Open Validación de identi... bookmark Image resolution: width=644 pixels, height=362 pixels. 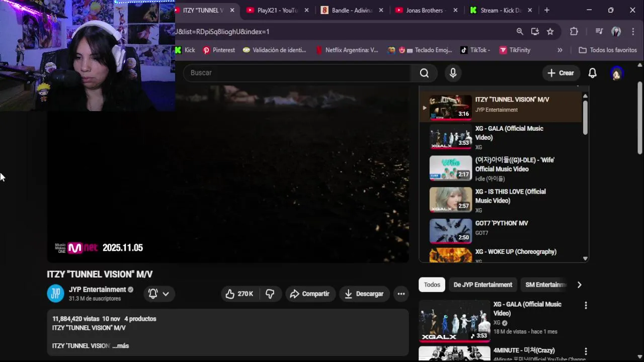click(x=274, y=50)
